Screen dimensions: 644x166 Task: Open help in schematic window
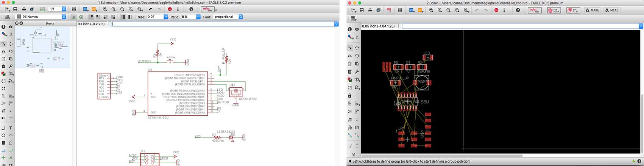pyautogui.click(x=191, y=9)
